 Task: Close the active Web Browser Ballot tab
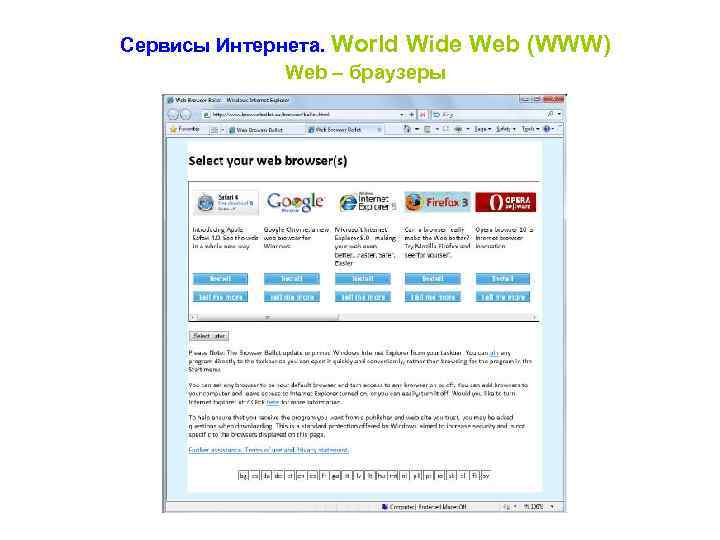[379, 130]
